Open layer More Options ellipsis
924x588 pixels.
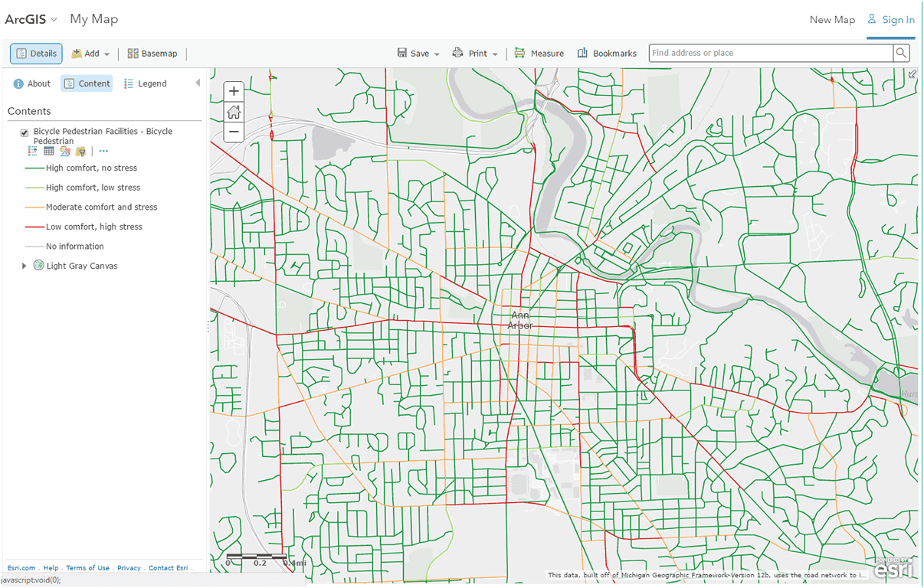[x=103, y=152]
